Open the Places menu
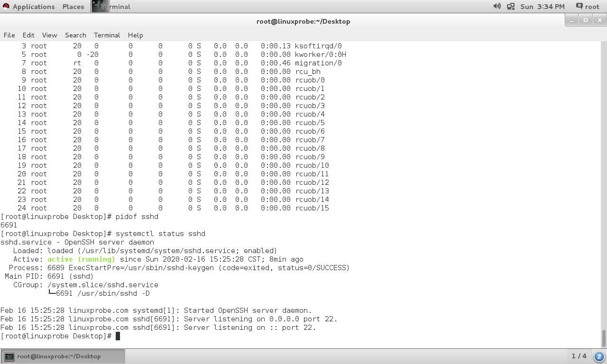This screenshot has width=607, height=364. pyautogui.click(x=73, y=7)
